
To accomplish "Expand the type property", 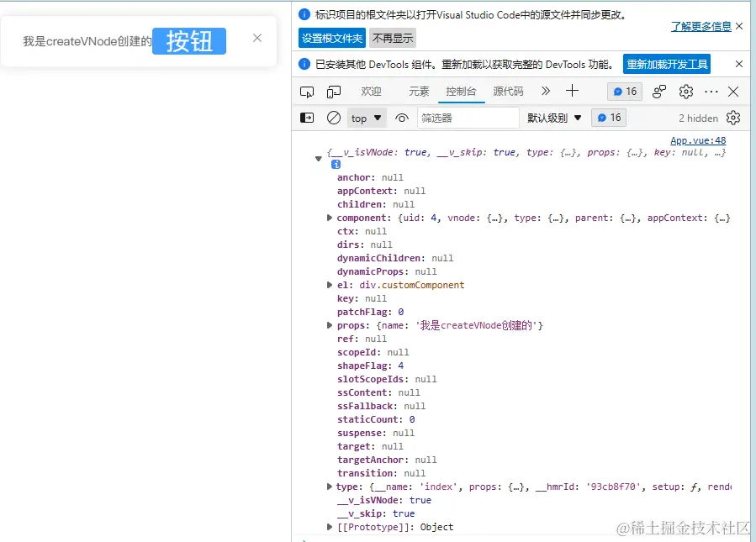I will tap(330, 487).
